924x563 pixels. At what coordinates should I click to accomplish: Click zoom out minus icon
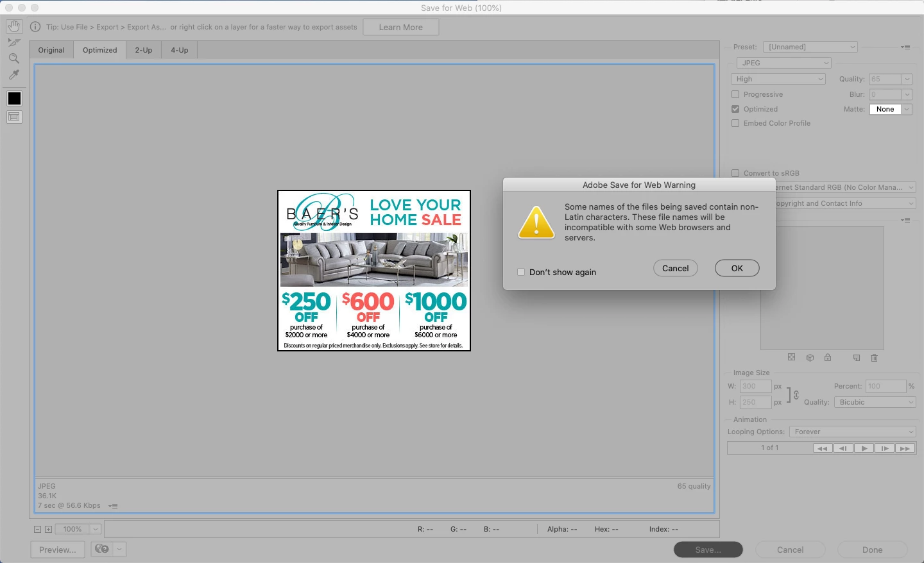[x=37, y=529]
